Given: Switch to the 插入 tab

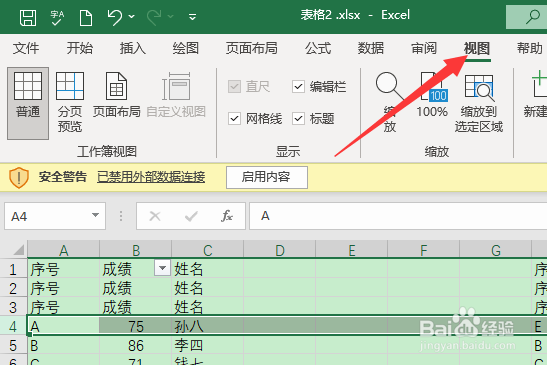Looking at the screenshot, I should pos(133,48).
